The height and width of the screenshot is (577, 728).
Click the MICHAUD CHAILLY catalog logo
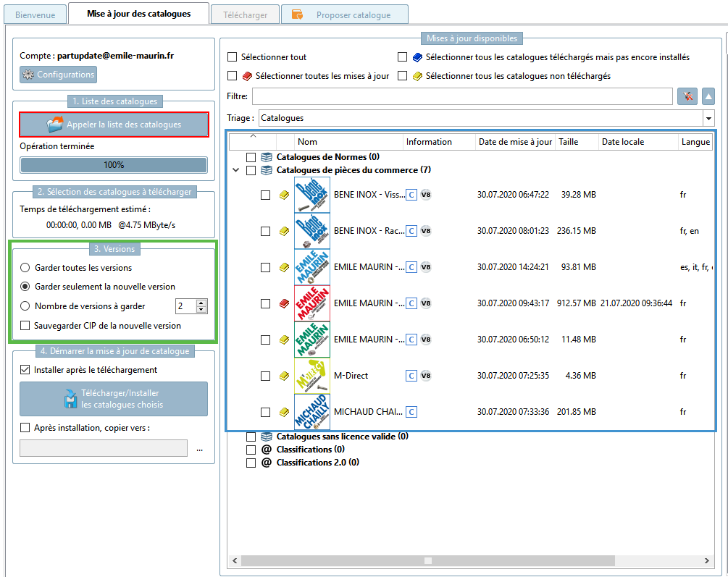(312, 412)
